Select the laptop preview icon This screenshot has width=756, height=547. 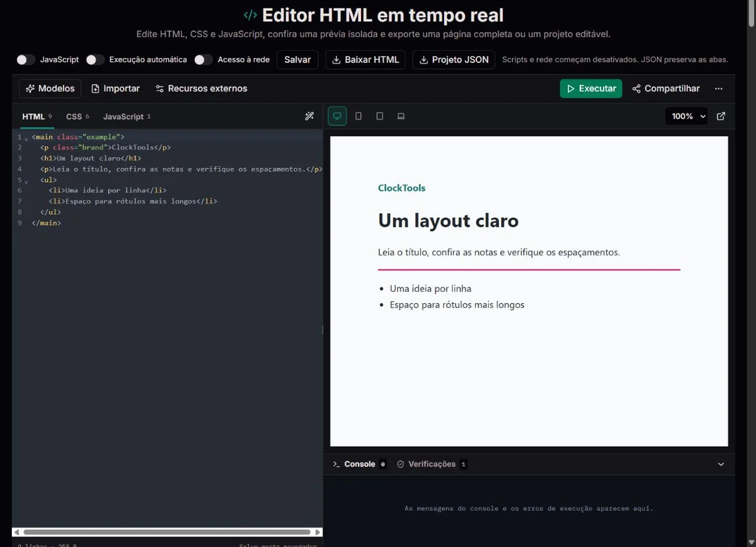pyautogui.click(x=401, y=116)
